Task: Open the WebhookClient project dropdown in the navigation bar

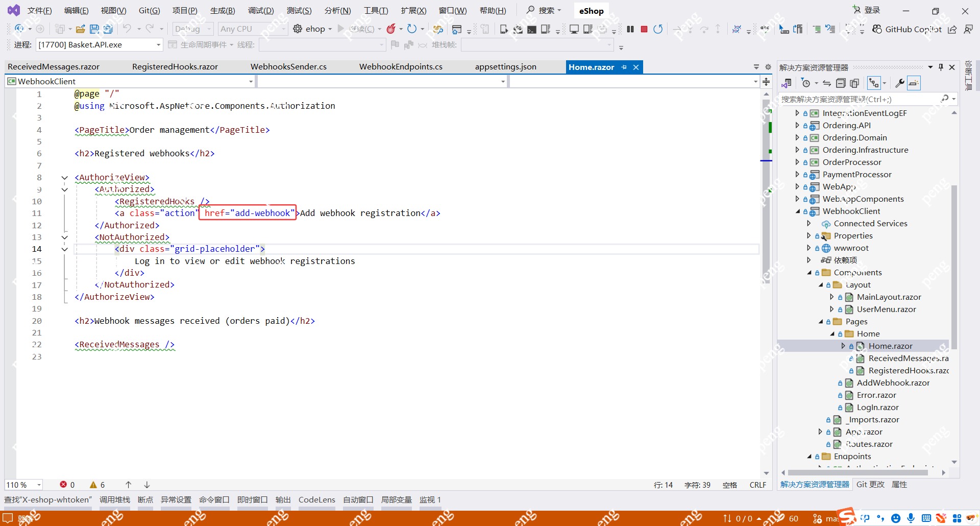Action: point(130,81)
